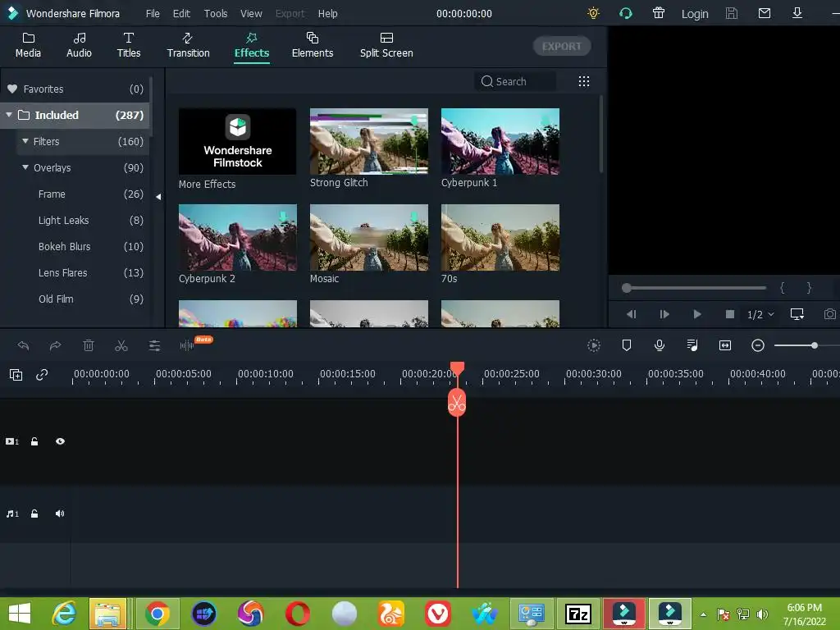This screenshot has width=840, height=630.
Task: Select the 70s effect thumbnail
Action: tap(500, 237)
